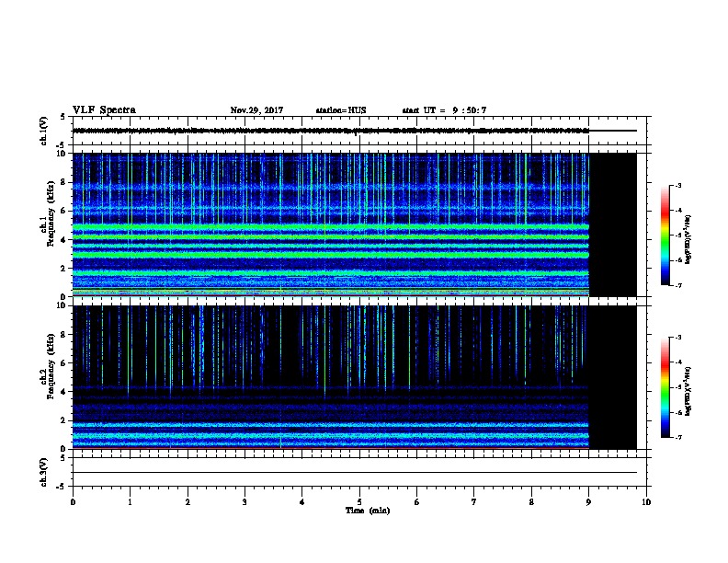The height and width of the screenshot is (563, 728).
Task: Click the time axis tick label "6"
Action: (416, 501)
